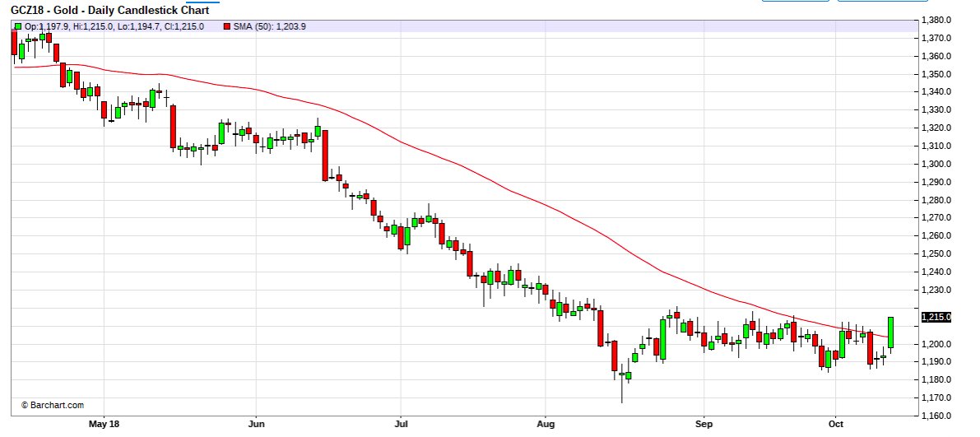Image resolution: width=980 pixels, height=437 pixels.
Task: Click the green OHLC legend color swatch
Action: [18, 27]
